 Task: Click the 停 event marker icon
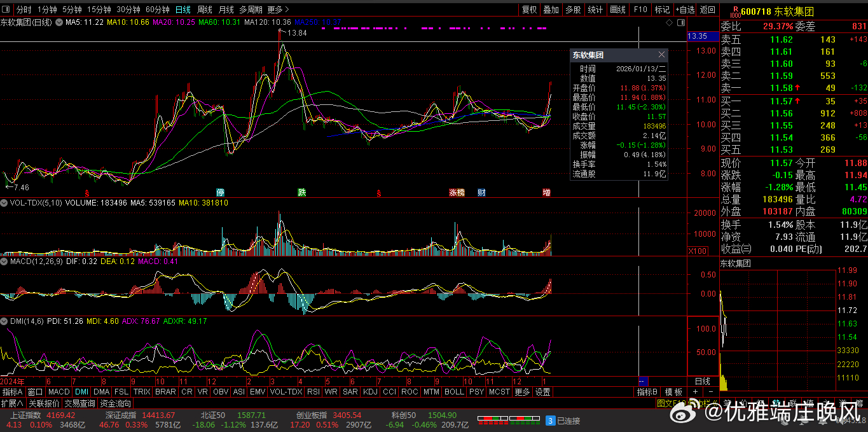[221, 192]
